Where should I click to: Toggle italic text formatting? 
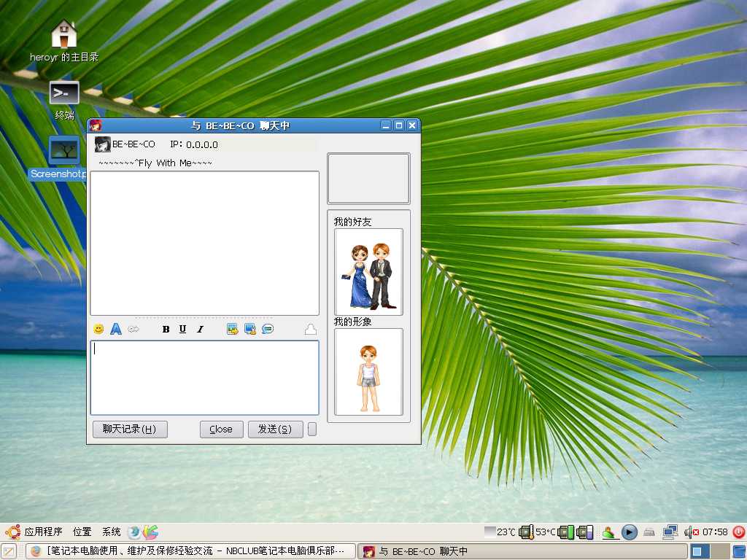coord(200,330)
